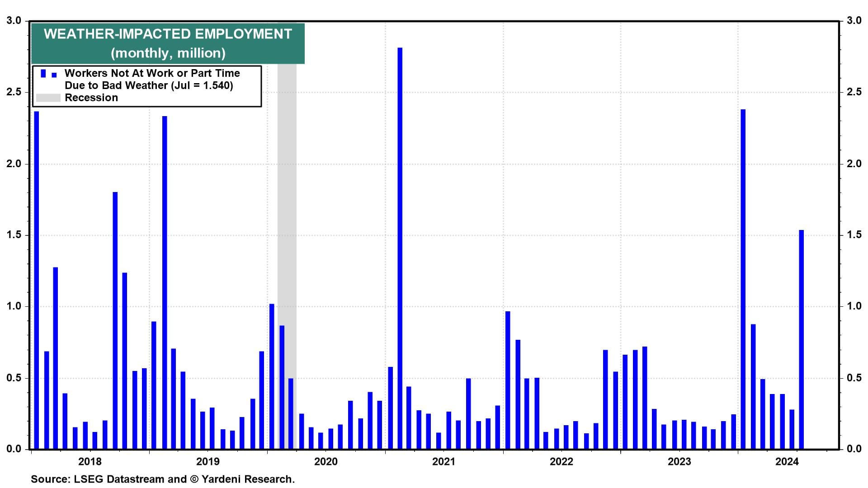The width and height of the screenshot is (868, 488).
Task: Click the 2022 x-axis year label
Action: pos(561,461)
